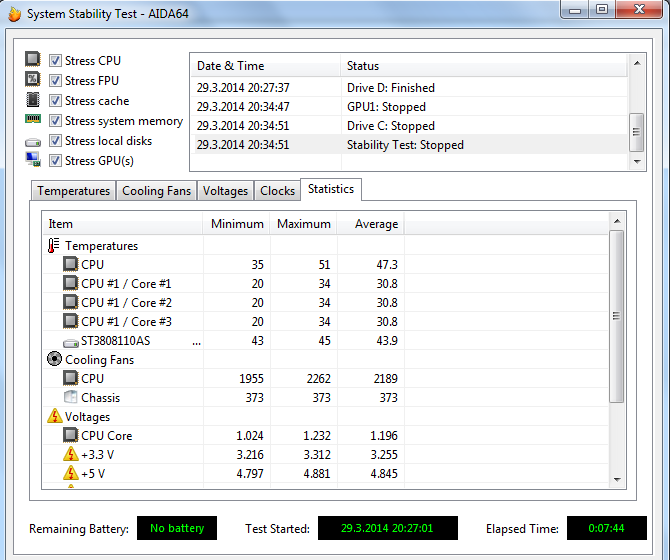Click the chip icon of CPU #1 / Core #3
The width and height of the screenshot is (671, 560).
click(x=70, y=321)
